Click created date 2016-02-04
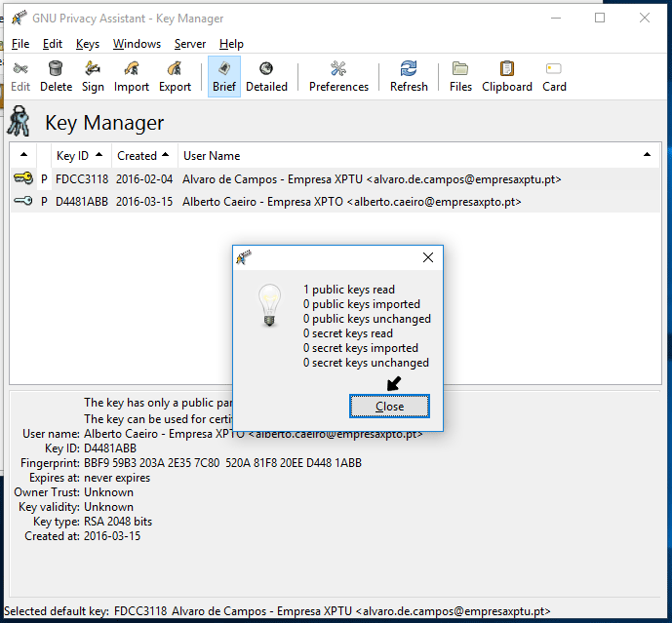 coord(144,179)
